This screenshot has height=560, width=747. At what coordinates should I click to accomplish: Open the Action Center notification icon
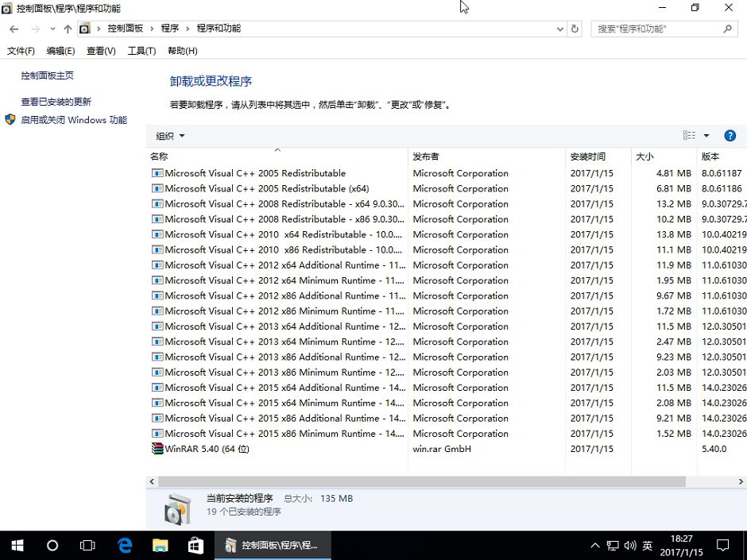pos(722,545)
